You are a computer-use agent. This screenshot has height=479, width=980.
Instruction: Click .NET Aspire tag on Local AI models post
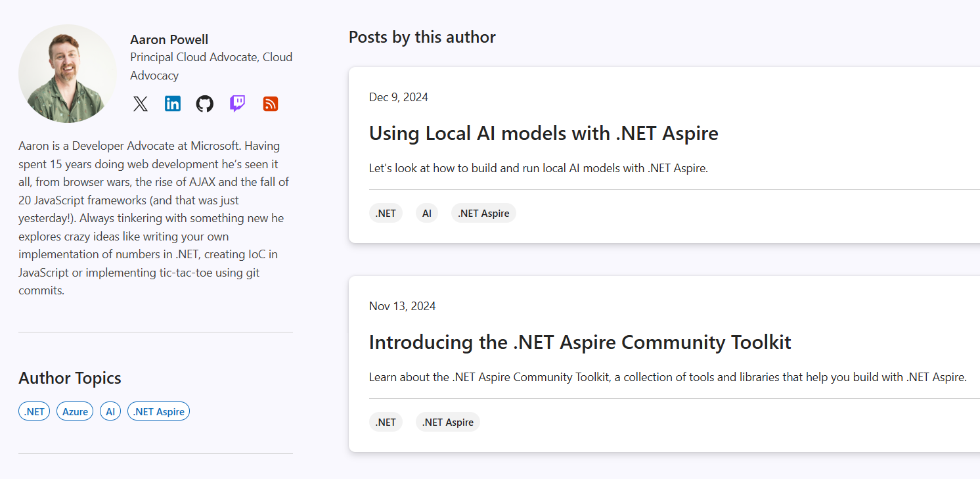pyautogui.click(x=483, y=213)
